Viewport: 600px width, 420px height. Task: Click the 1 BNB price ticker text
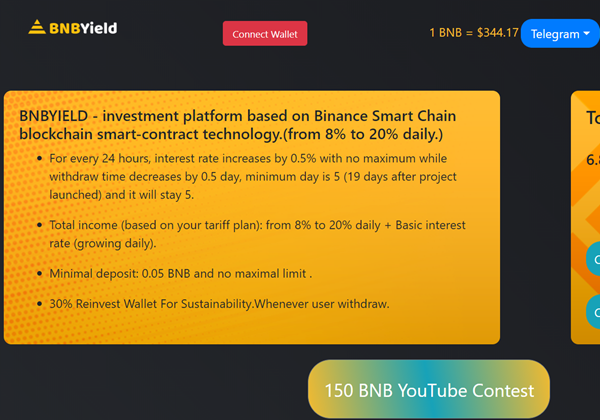tap(474, 33)
